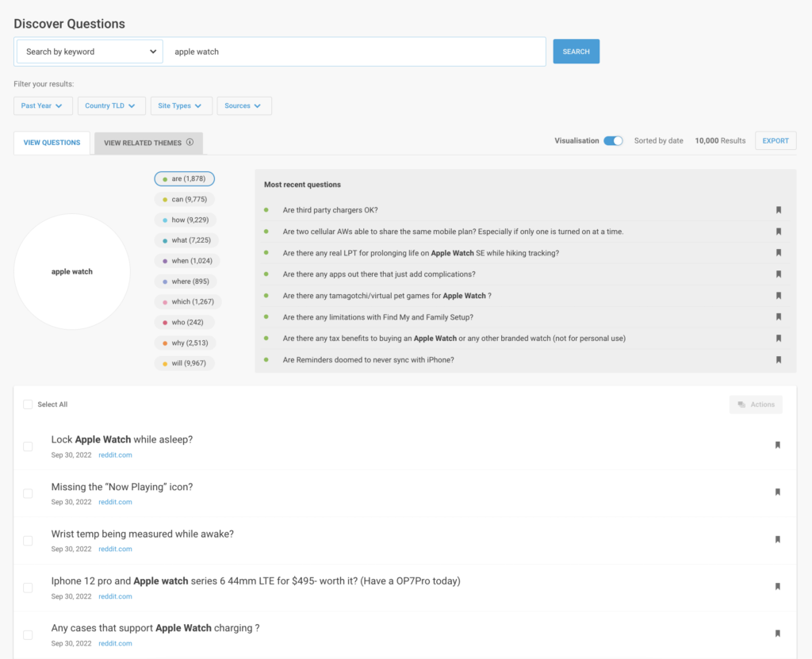Viewport: 812px width, 659px height.
Task: Bookmark 'Lock Apple Watch while asleep?' result
Action: pyautogui.click(x=777, y=445)
